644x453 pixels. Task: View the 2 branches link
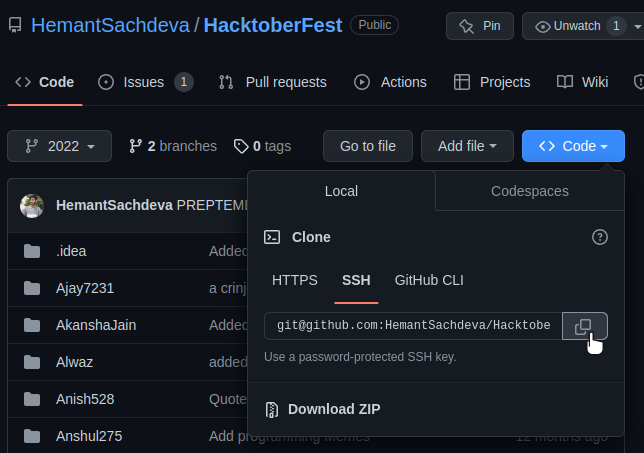pos(173,146)
